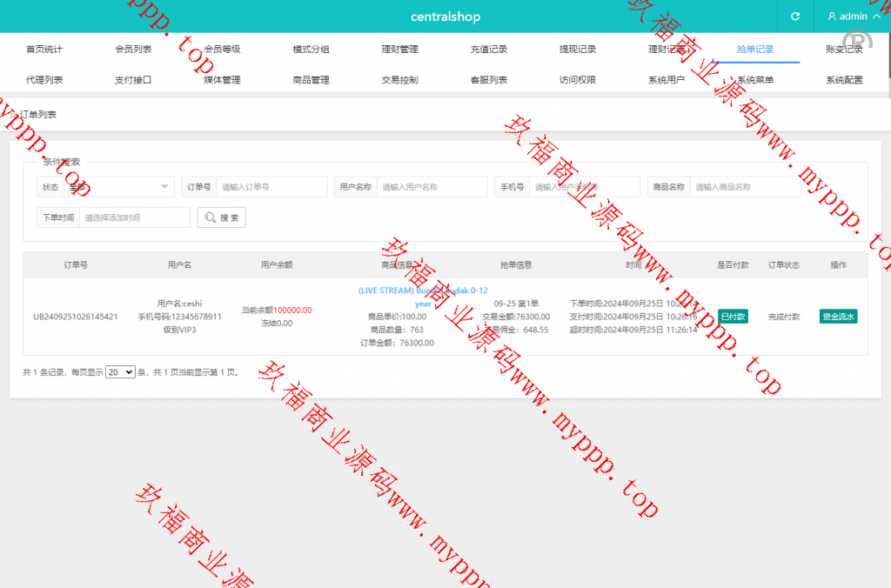891x588 pixels.
Task: Open 资金流水 for the order
Action: click(x=839, y=317)
